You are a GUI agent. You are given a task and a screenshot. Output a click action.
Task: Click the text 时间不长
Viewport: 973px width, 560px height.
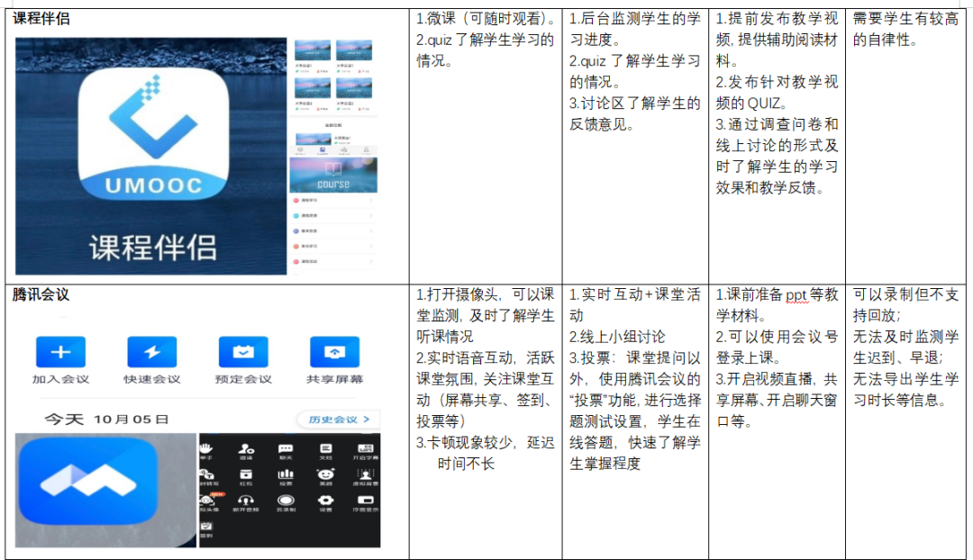tap(466, 464)
